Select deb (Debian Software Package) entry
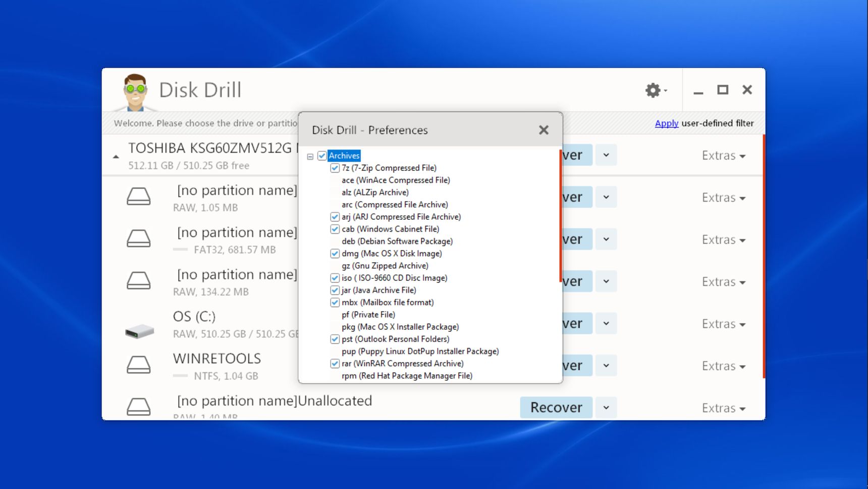This screenshot has width=868, height=489. pyautogui.click(x=397, y=241)
